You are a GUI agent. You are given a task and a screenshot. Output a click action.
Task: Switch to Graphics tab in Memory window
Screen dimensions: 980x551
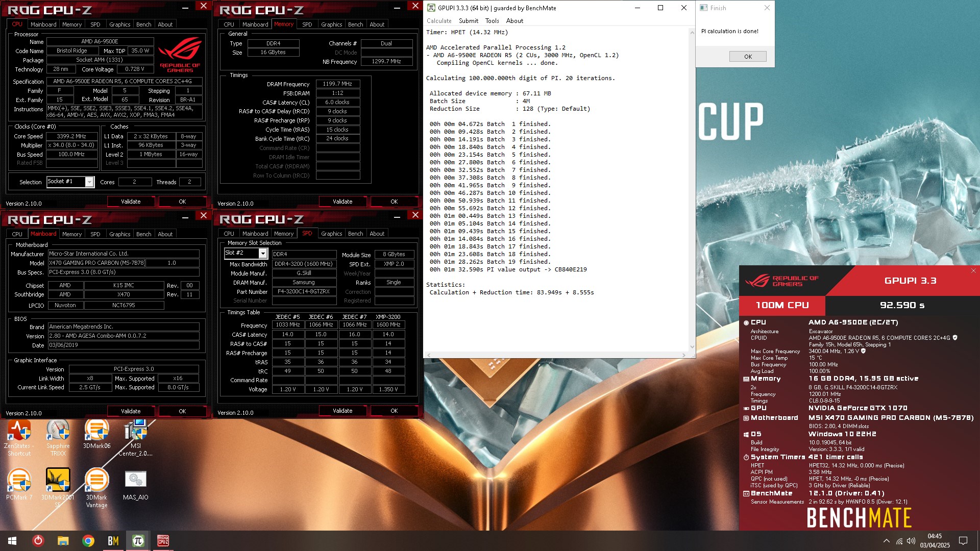pos(331,24)
